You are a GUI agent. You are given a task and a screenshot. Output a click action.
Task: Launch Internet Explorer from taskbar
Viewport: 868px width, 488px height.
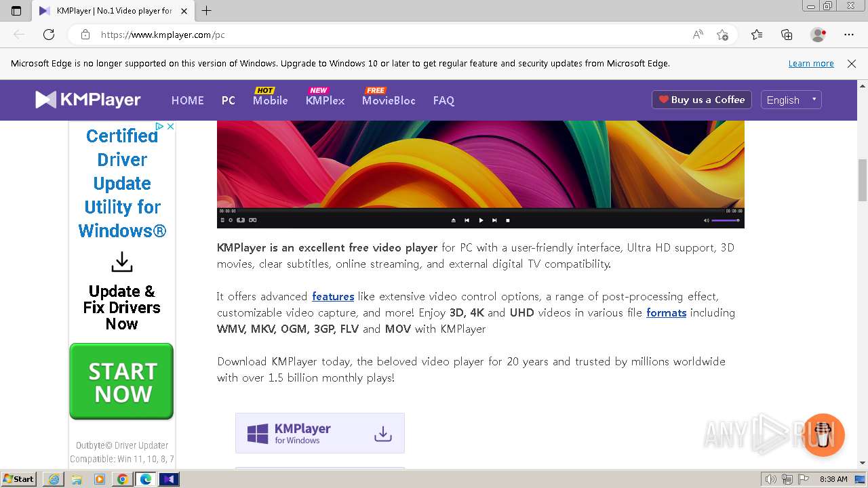[54, 479]
